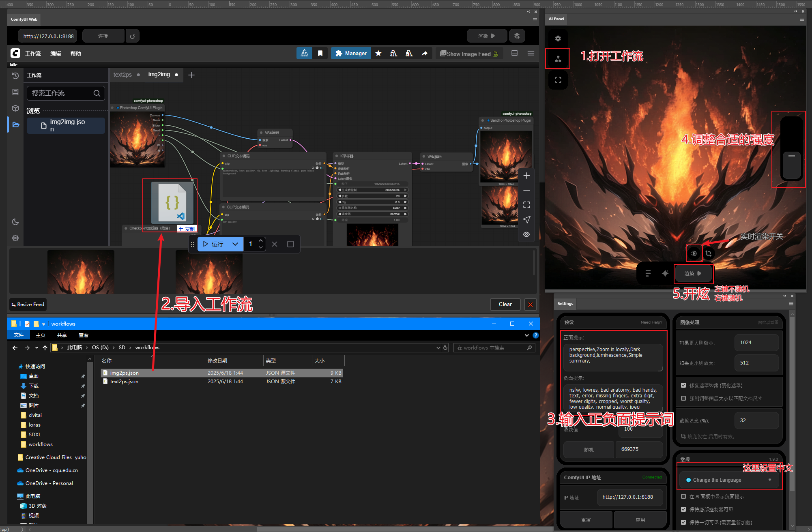Open ComfyUI settings gear in left sidebar

(15, 238)
